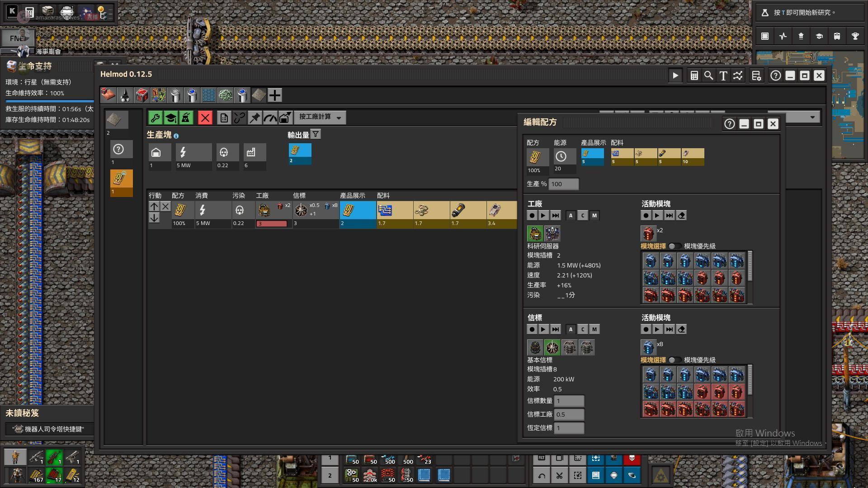
Task: Erase beacon active modules with eraser icon
Action: click(681, 329)
